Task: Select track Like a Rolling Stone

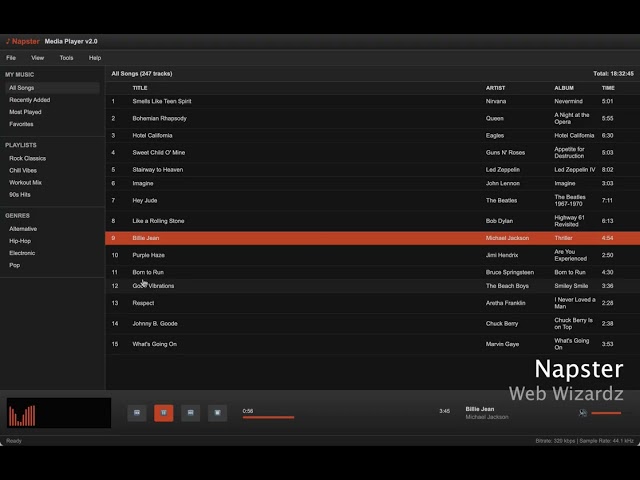Action: coord(158,221)
